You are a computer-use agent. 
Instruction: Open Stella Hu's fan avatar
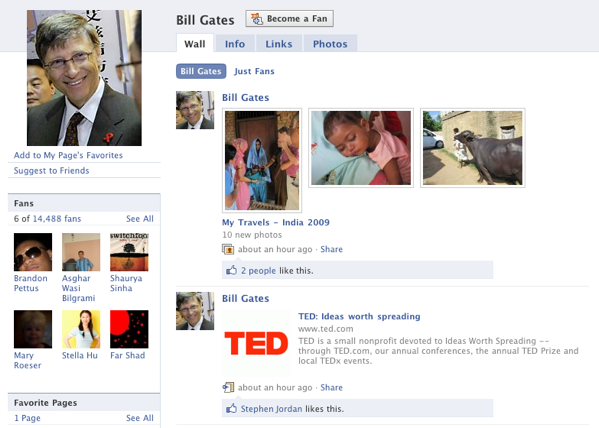pyautogui.click(x=81, y=329)
